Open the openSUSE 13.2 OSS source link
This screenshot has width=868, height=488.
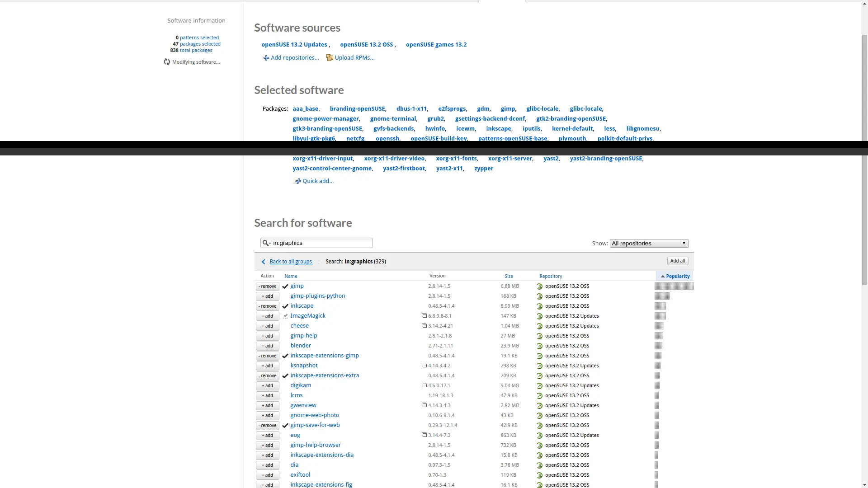point(367,45)
